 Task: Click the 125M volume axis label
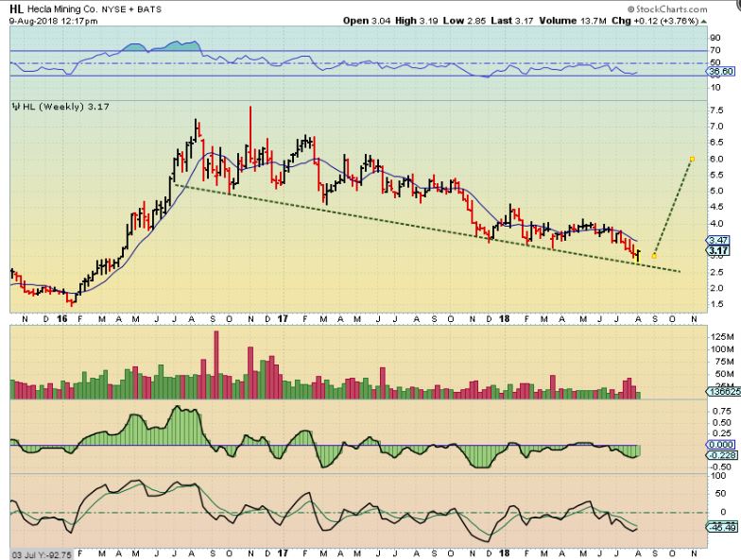(722, 336)
